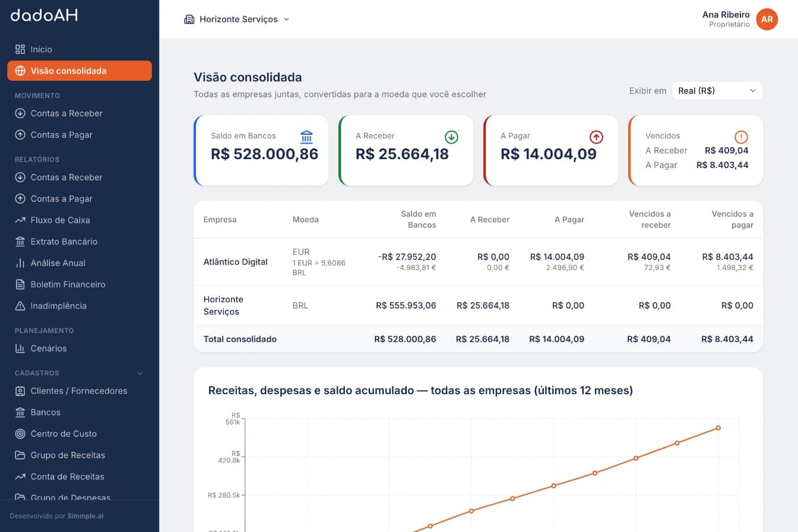Go to Extrato Bancário report
The width and height of the screenshot is (798, 532).
click(x=80, y=242)
